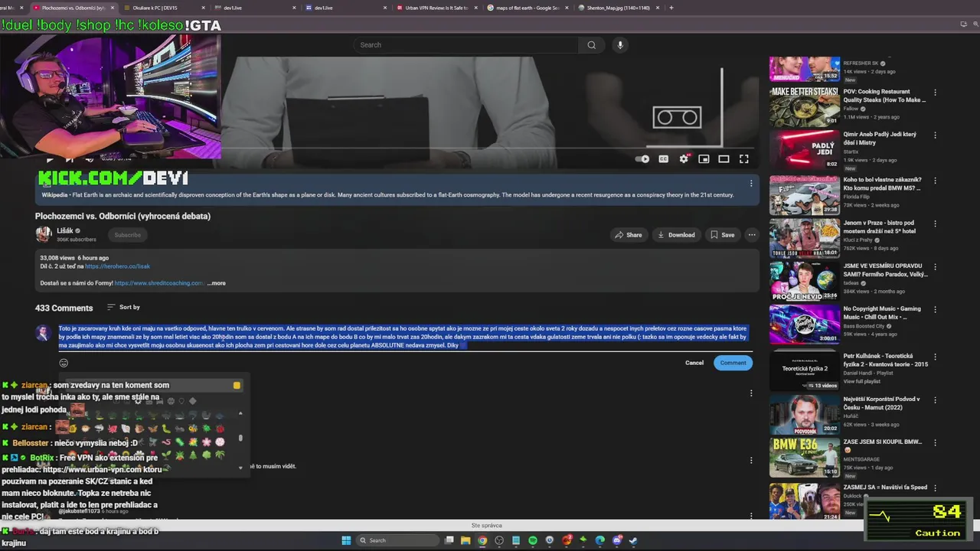Open more actions ellipsis next to Save
Viewport: 980px width, 551px height.
[x=752, y=235]
